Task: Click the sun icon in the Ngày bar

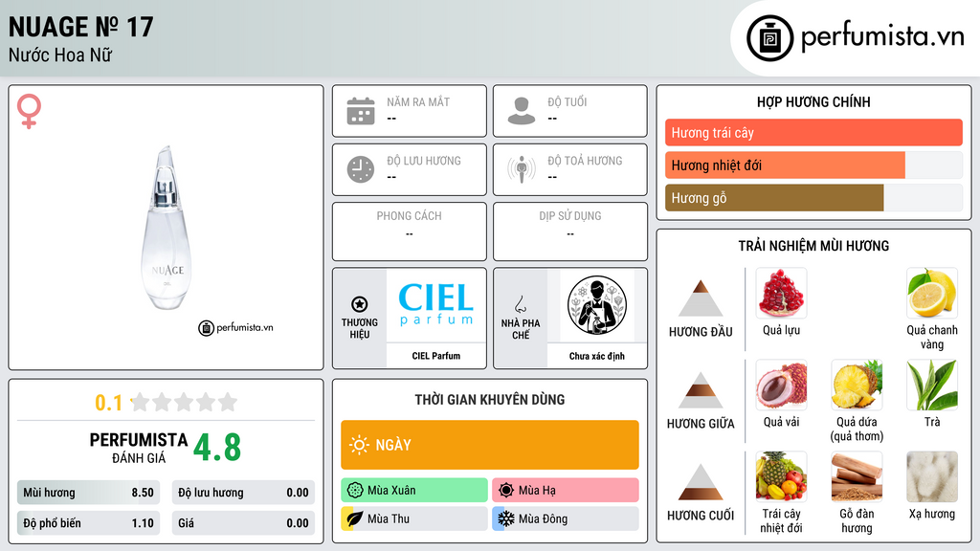Action: pyautogui.click(x=360, y=445)
